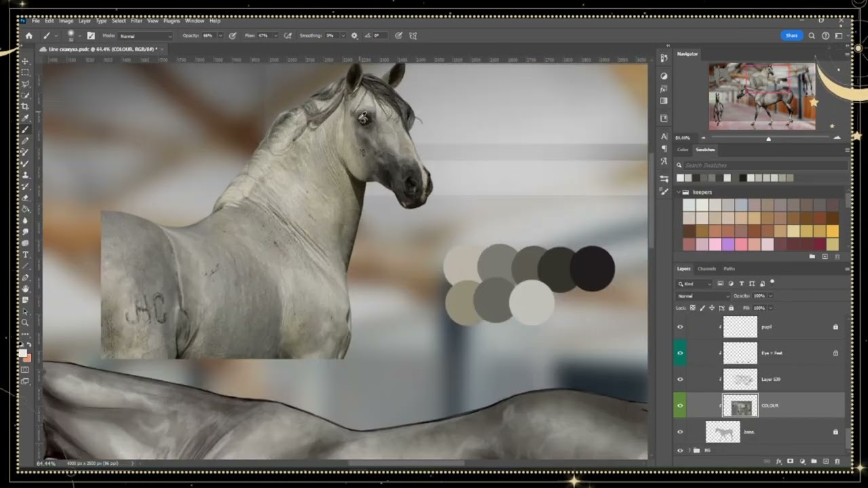Viewport: 868px width, 488px height.
Task: Click the Navigator preview thumbnail
Action: [762, 96]
